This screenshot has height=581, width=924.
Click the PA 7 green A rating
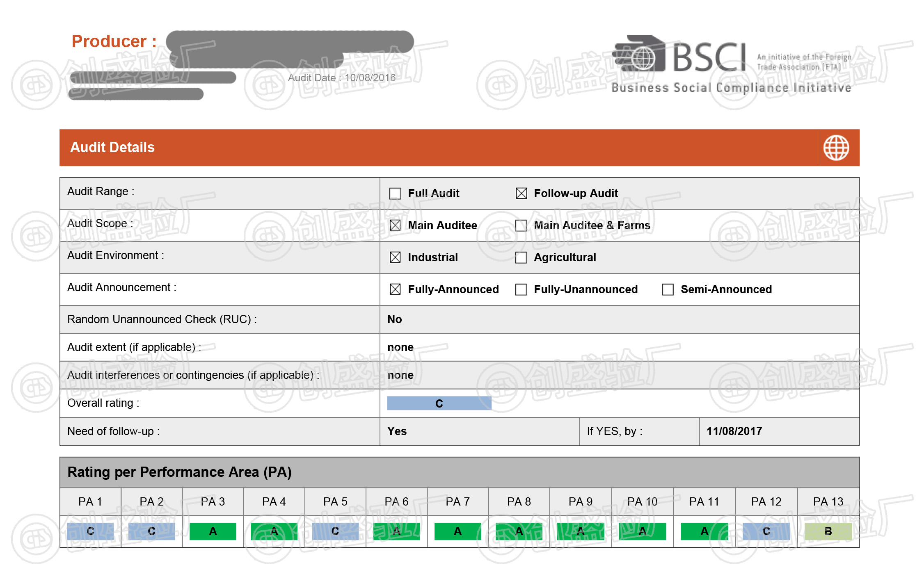457,531
